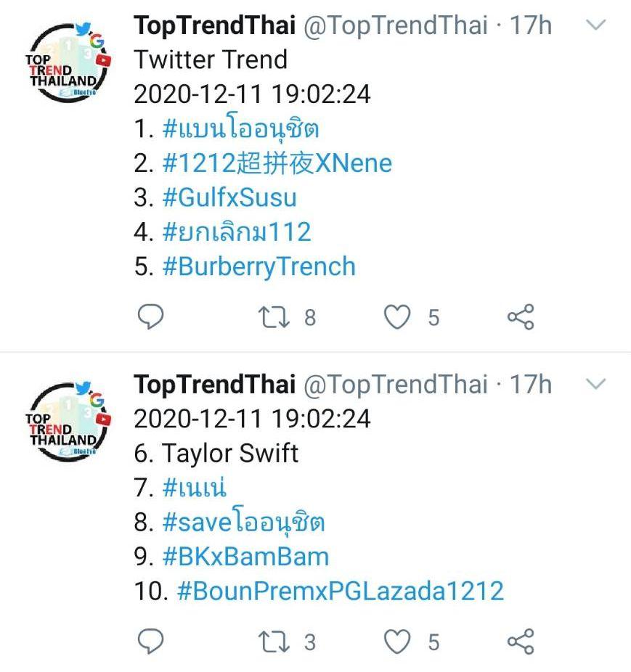Open the first tweet's chevron options menu

click(x=595, y=26)
